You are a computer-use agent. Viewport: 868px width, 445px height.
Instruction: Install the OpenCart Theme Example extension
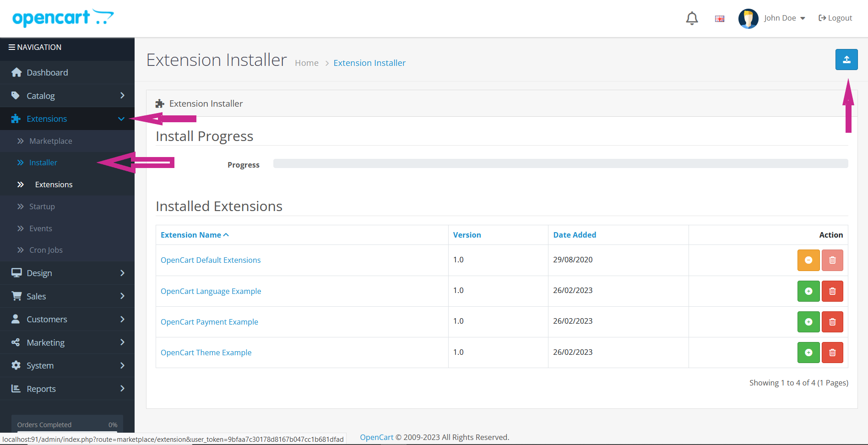(808, 353)
